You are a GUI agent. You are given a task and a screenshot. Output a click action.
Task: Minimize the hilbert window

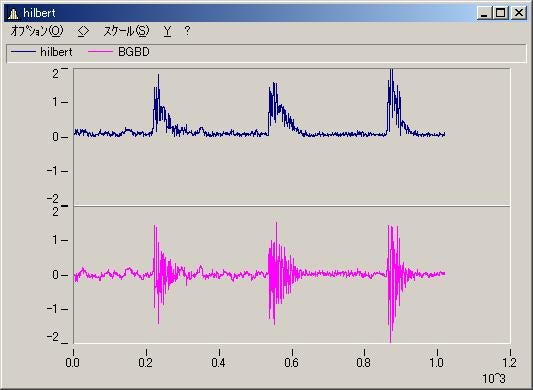(484, 13)
